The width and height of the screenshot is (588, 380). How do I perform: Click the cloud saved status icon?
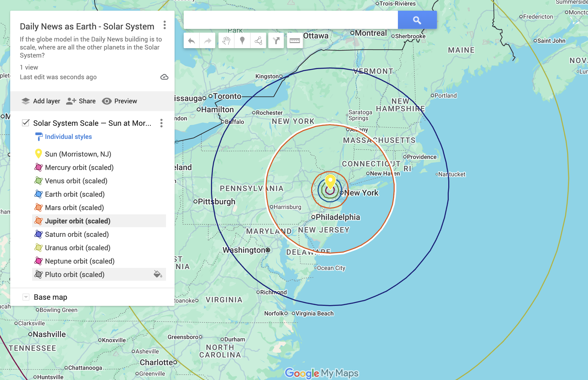click(x=164, y=77)
